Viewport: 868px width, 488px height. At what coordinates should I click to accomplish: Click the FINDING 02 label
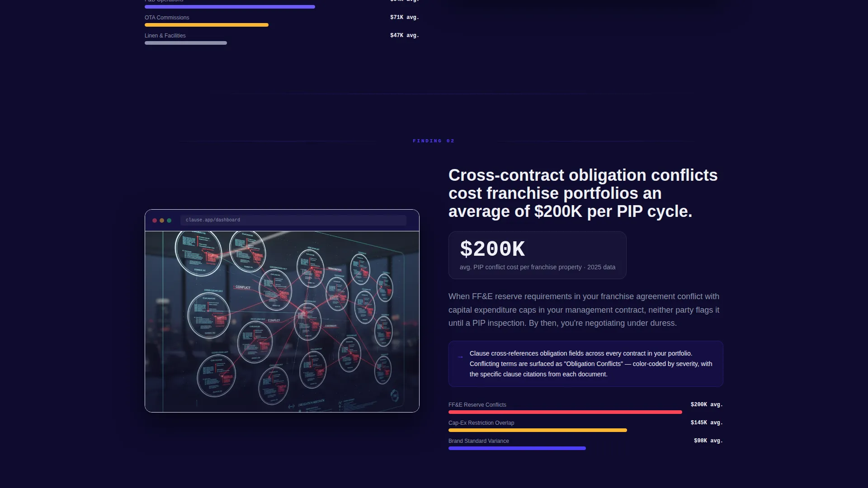(434, 141)
